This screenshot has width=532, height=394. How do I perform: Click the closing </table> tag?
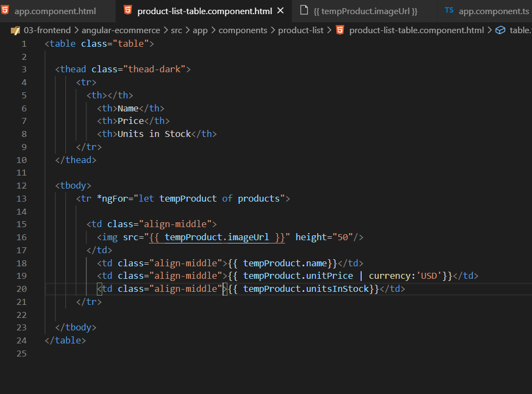coord(65,340)
